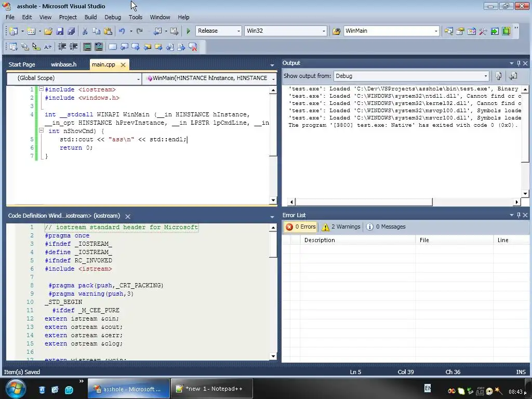Click the Navigate Backward icon
This screenshot has width=532, height=399.
[x=157, y=31]
